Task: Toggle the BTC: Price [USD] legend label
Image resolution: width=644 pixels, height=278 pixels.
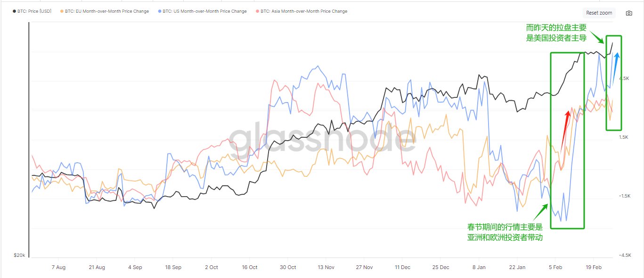Action: pos(34,11)
